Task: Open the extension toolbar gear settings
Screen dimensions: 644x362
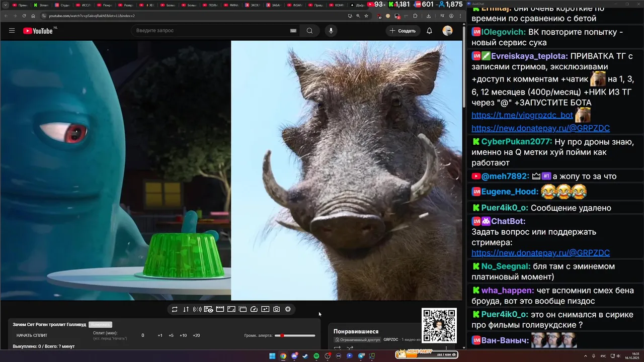Action: (x=288, y=309)
